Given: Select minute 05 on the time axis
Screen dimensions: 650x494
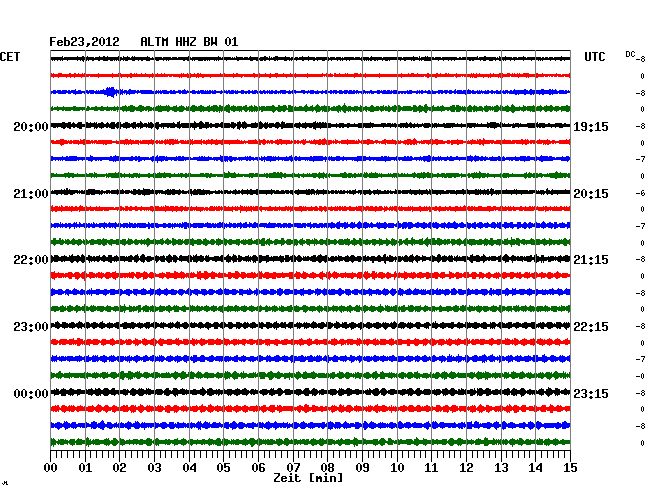Looking at the screenshot, I should [223, 467].
